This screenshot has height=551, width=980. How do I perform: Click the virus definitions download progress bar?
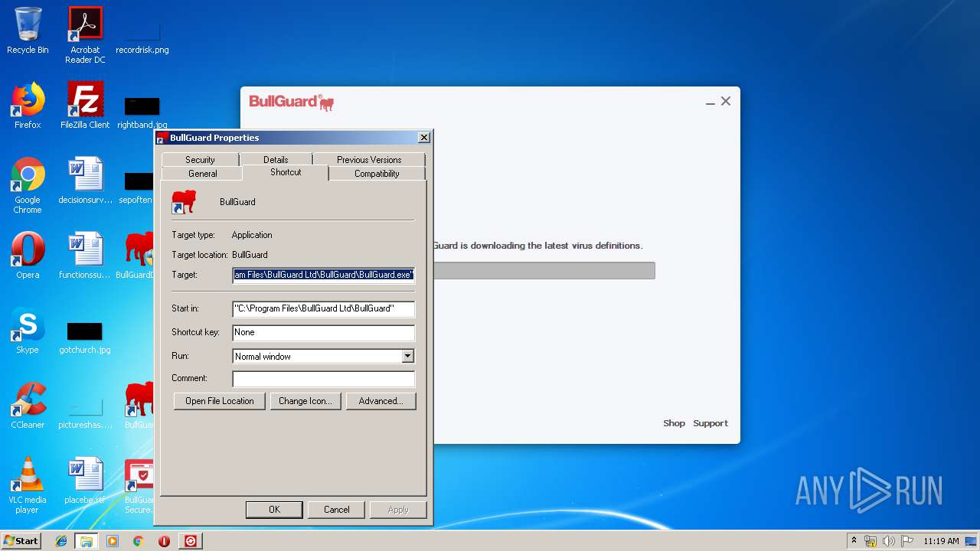pyautogui.click(x=544, y=270)
